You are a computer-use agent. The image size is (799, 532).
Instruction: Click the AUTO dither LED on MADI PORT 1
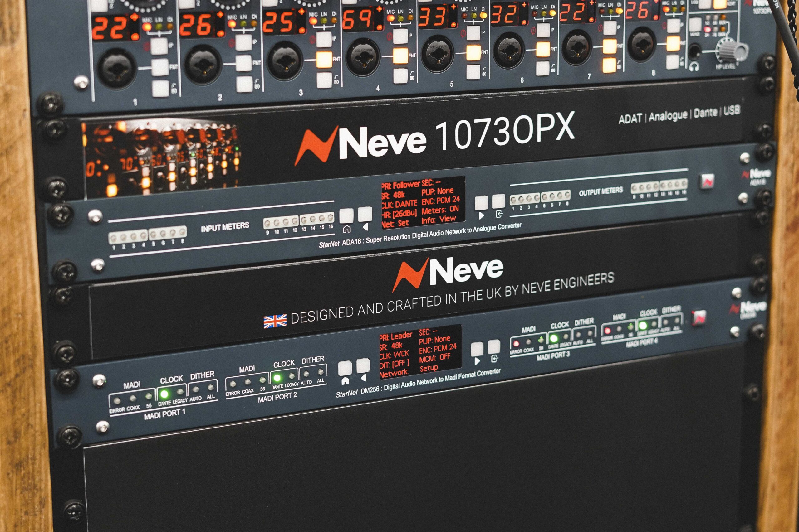195,389
